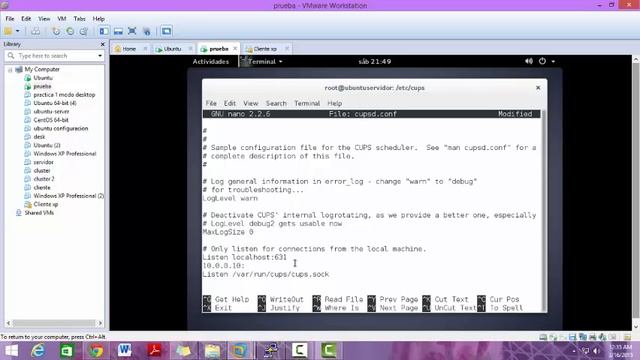Image resolution: width=640 pixels, height=360 pixels.
Task: Close the root terminal window
Action: (x=538, y=88)
